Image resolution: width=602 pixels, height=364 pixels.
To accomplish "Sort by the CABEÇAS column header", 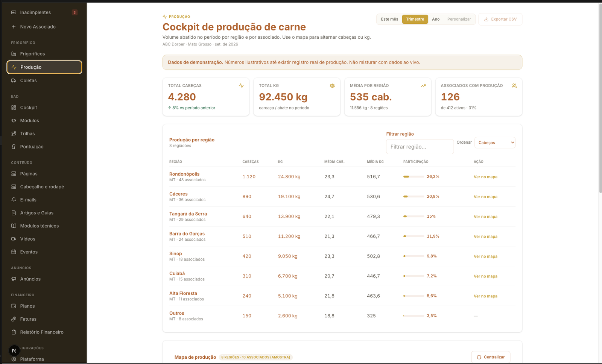I will tap(251, 162).
